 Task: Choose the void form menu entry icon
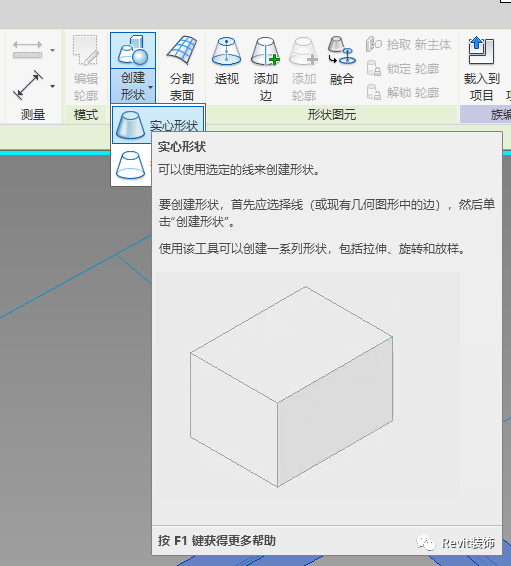tap(130, 165)
